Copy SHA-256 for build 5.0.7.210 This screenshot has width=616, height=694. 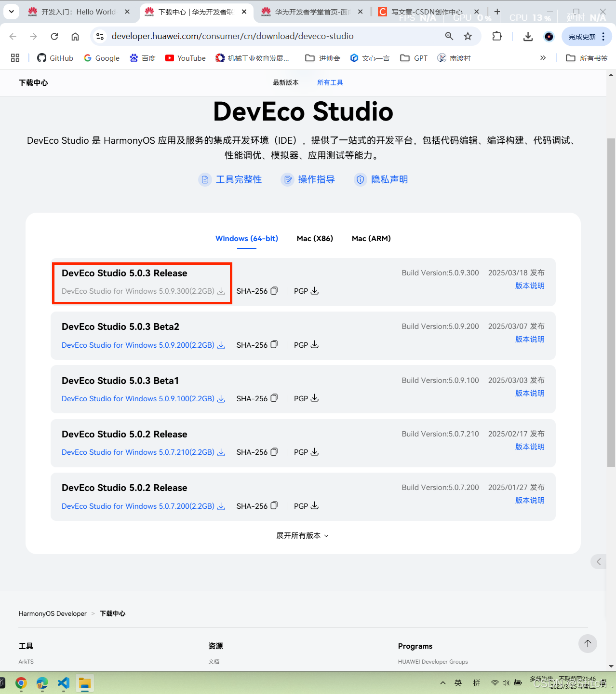(x=274, y=452)
